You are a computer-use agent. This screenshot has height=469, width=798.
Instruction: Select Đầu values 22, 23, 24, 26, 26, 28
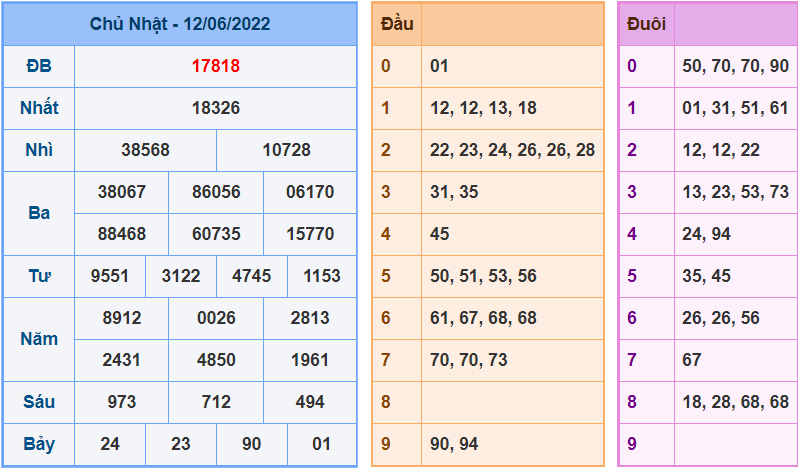[512, 150]
